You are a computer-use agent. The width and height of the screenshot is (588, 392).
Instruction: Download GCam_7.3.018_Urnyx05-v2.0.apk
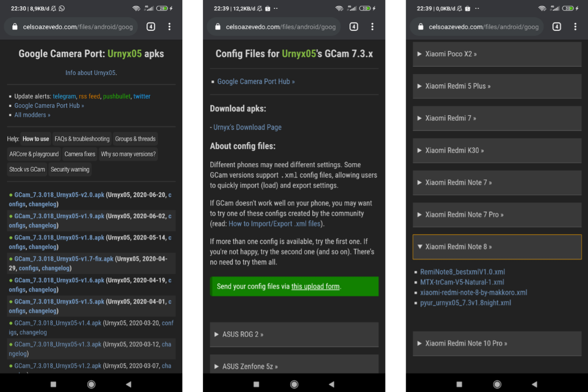point(59,195)
